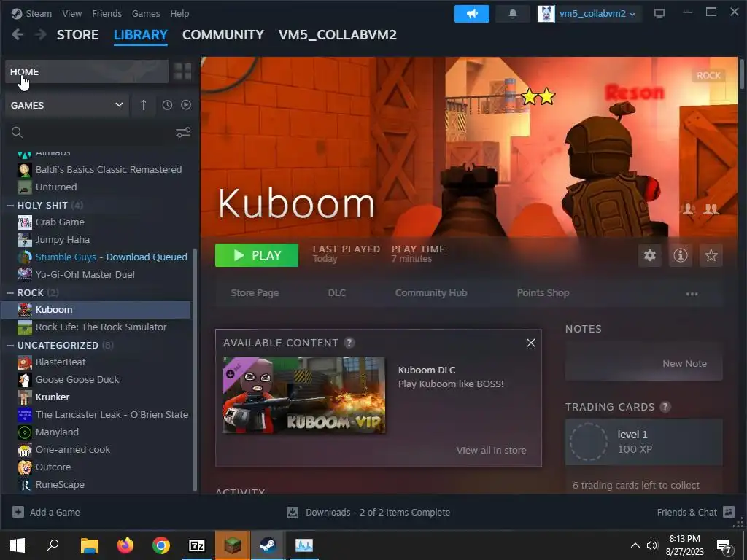Image resolution: width=747 pixels, height=560 pixels.
Task: Click the Kuboom VIP DLC thumbnail
Action: tap(304, 395)
